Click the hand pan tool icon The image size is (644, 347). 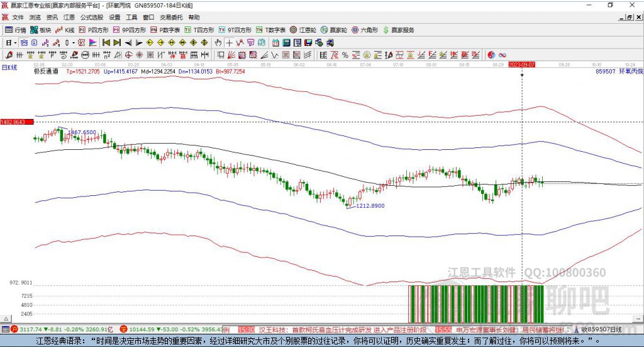(x=218, y=43)
